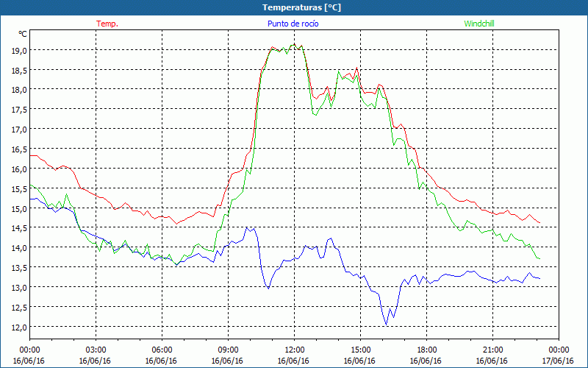
Task: Click the 06:00 time axis label
Action: point(162,350)
